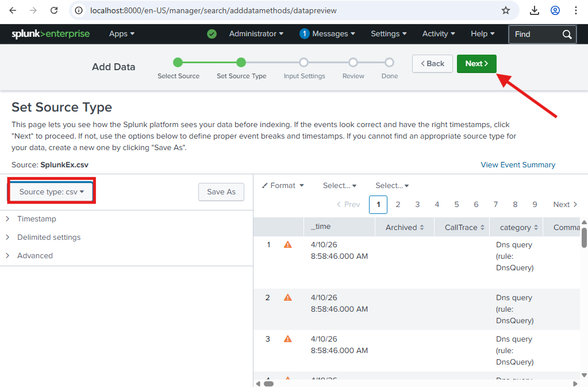Open View Event Summary link
Viewport: 588px width, 387px height.
coord(518,165)
